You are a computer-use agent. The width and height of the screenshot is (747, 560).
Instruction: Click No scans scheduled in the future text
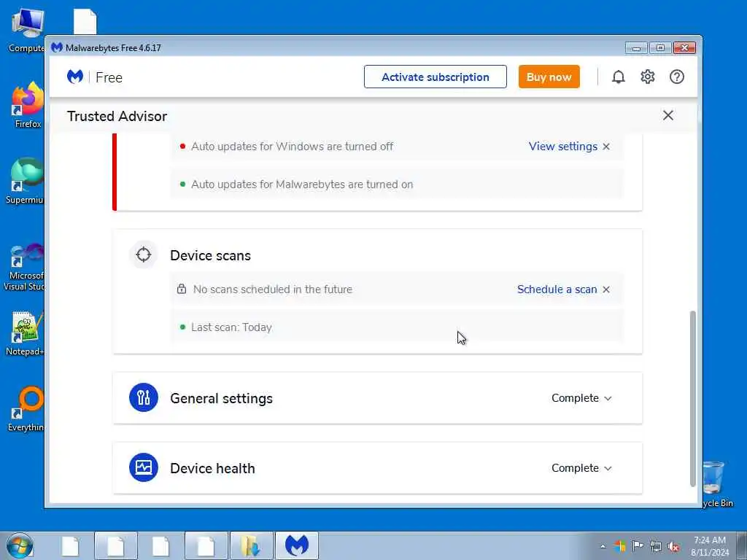[x=273, y=289]
